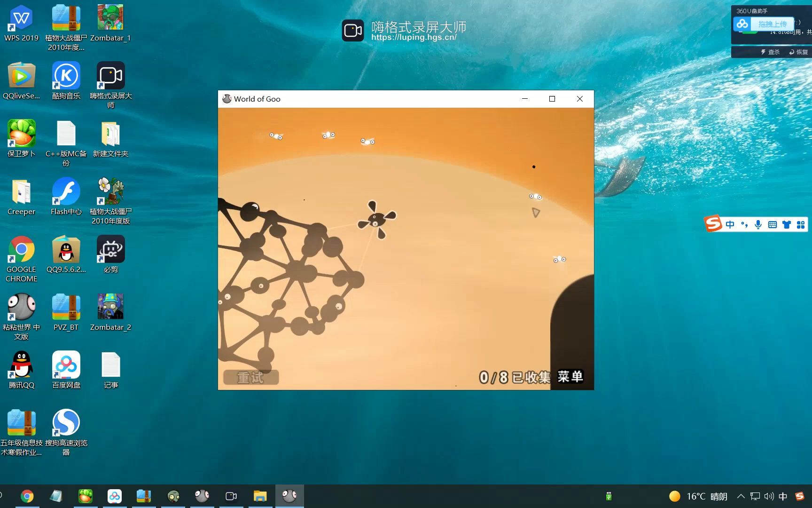Click Sogou input bar S logo

[713, 223]
